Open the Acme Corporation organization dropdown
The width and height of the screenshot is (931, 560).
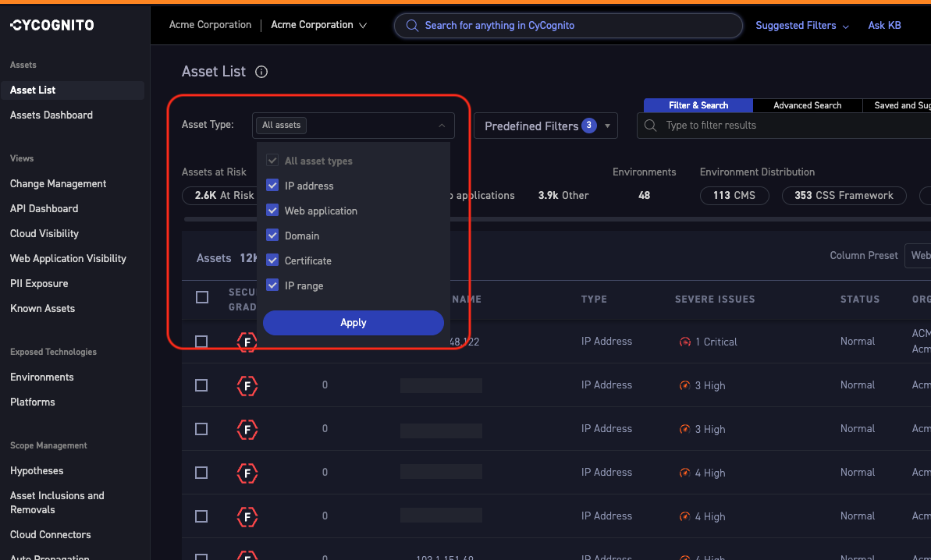pos(319,25)
